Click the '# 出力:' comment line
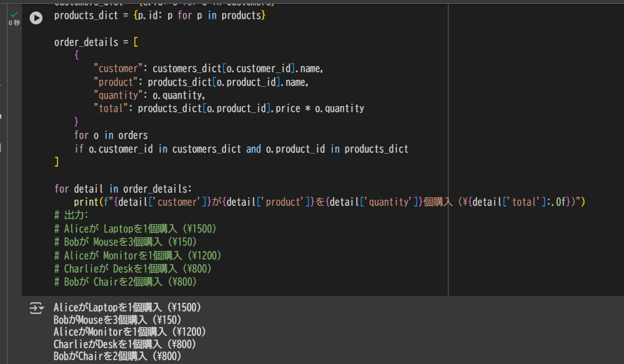Screen dimensions: 624x364 click(x=71, y=215)
